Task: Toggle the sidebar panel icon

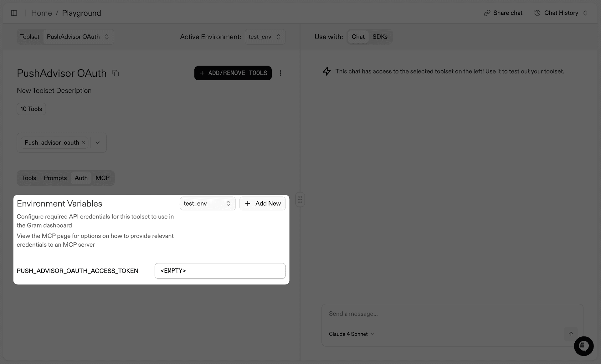Action: 14,13
